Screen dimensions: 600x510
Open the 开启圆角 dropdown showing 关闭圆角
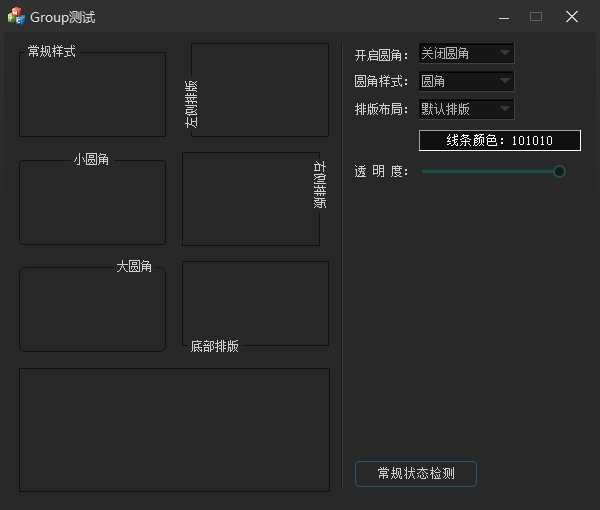point(467,53)
